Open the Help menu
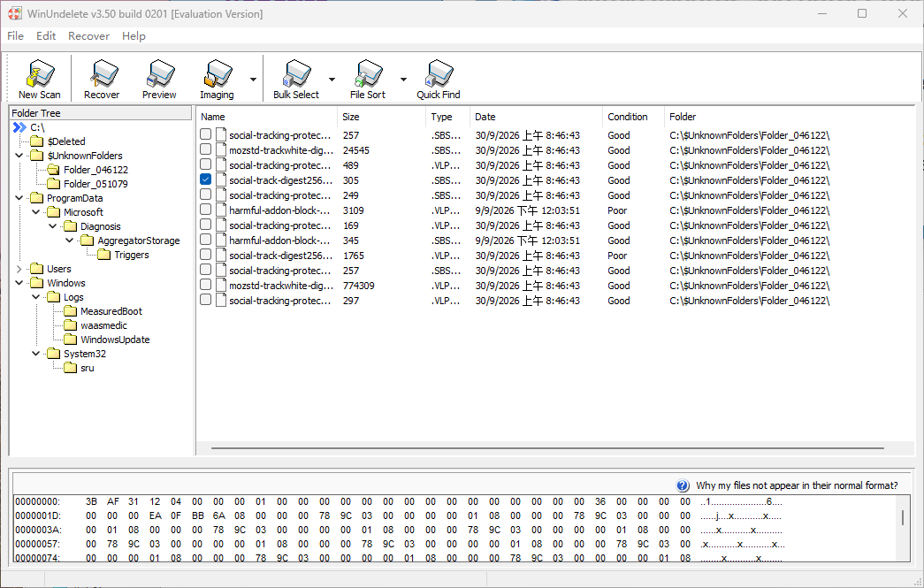 134,36
